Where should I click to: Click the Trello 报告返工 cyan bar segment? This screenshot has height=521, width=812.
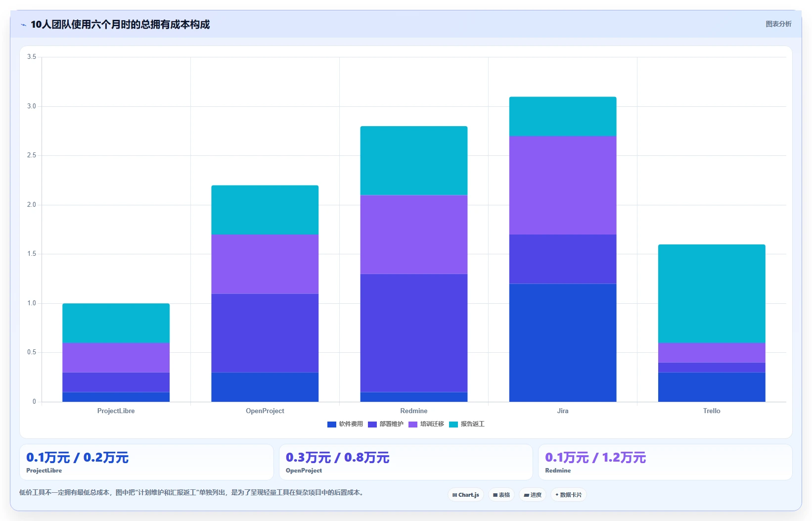coord(712,293)
